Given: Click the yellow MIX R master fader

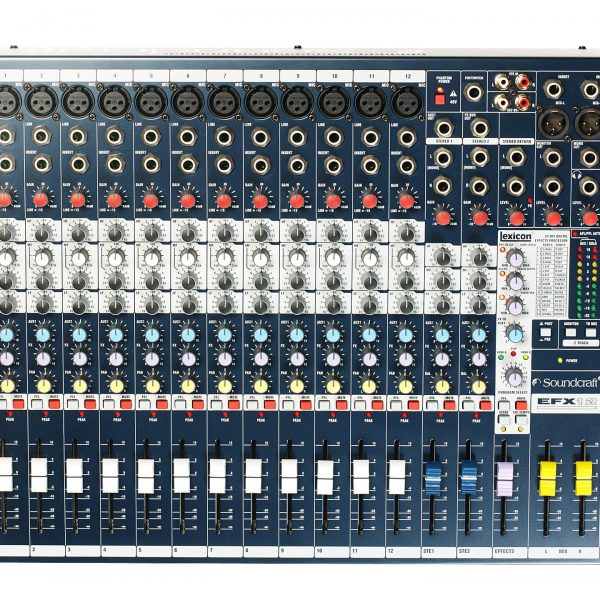Looking at the screenshot, I should [584, 479].
